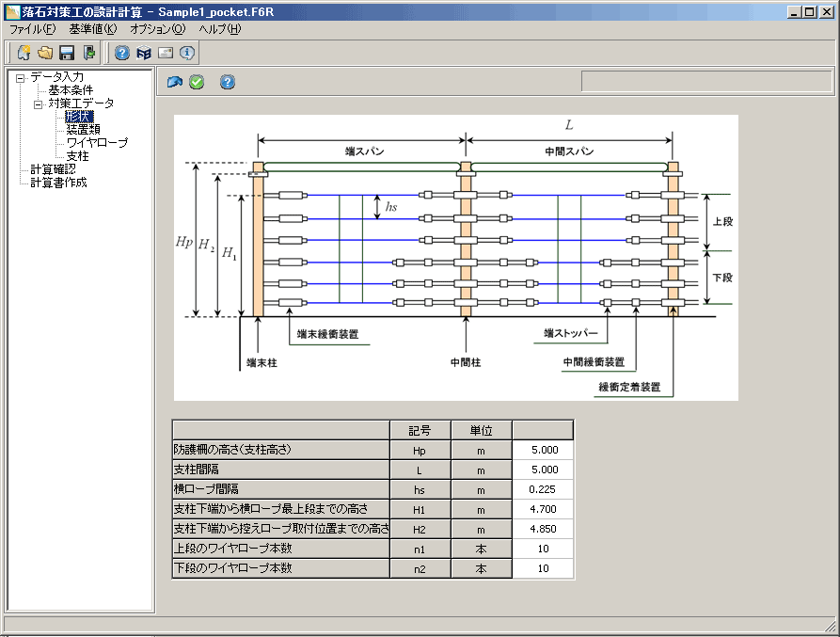Click the Hp symbol cell
The height and width of the screenshot is (637, 840).
pos(420,450)
